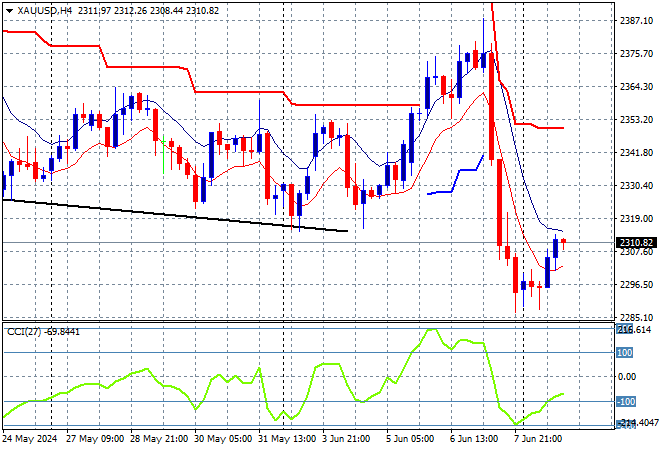The height and width of the screenshot is (450, 660).
Task: Click the 27 May 09:00 time label
Action: [x=95, y=439]
